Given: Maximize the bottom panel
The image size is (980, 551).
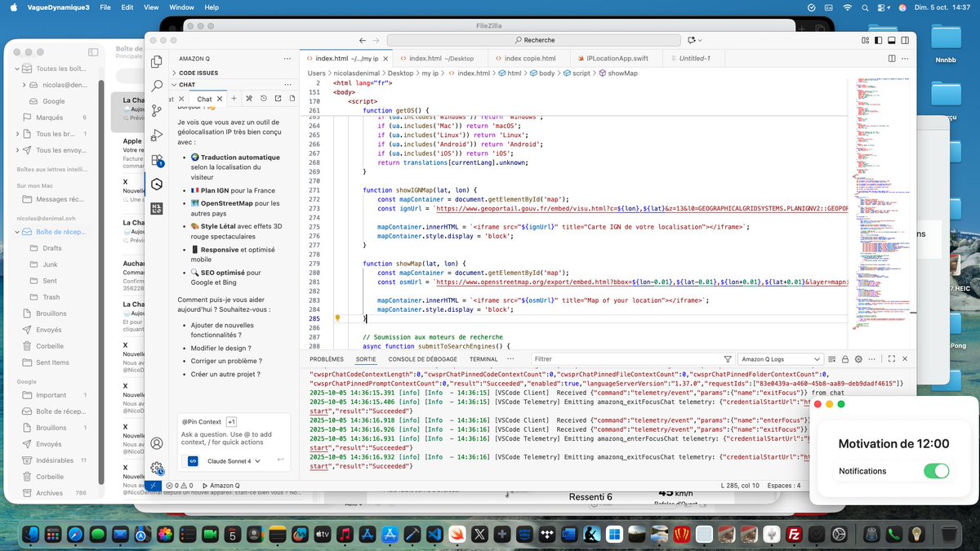Looking at the screenshot, I should click(x=892, y=359).
